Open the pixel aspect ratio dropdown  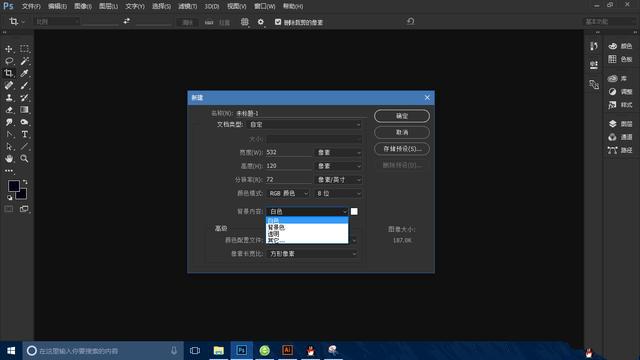coord(313,254)
